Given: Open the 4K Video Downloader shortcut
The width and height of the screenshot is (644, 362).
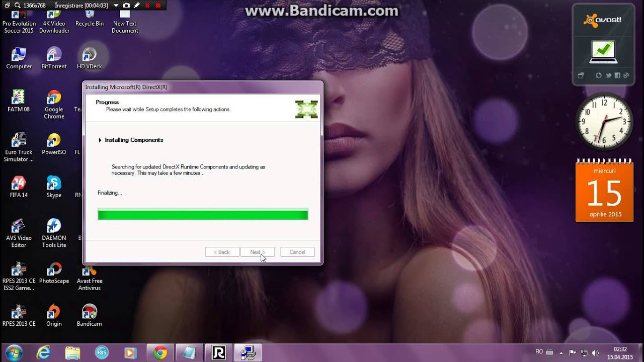Looking at the screenshot, I should click(54, 22).
